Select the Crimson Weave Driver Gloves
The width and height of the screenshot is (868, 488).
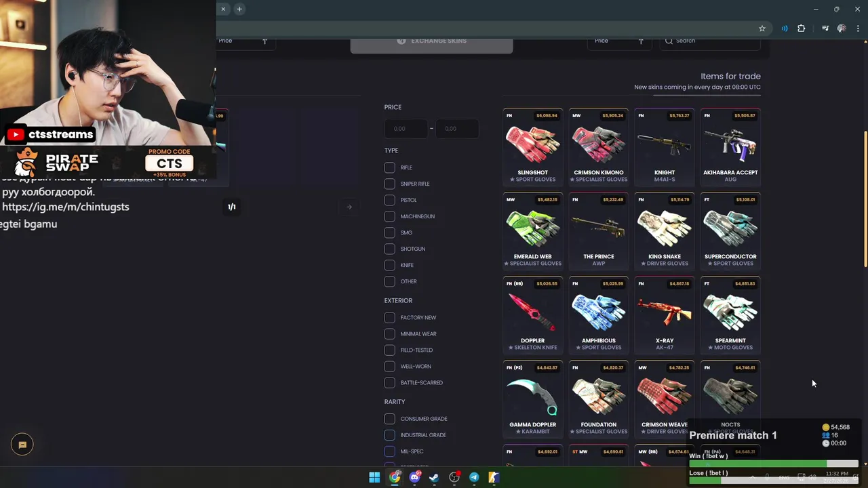pos(664,399)
